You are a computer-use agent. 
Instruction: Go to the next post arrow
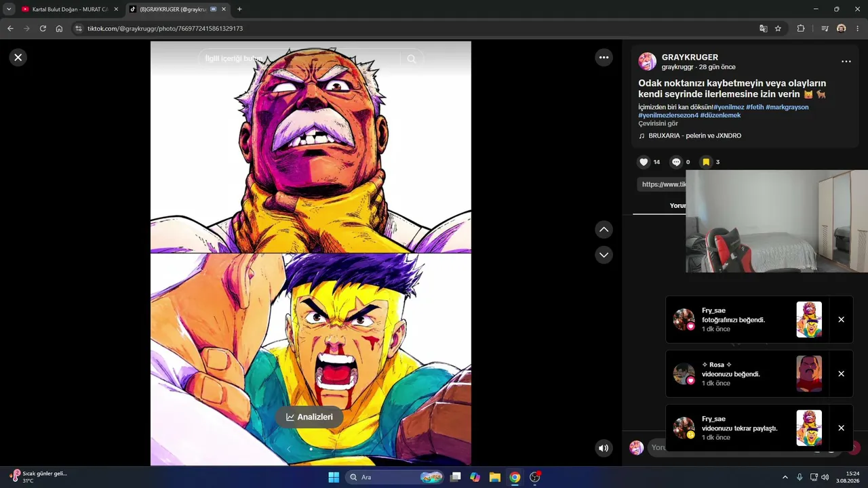point(604,255)
